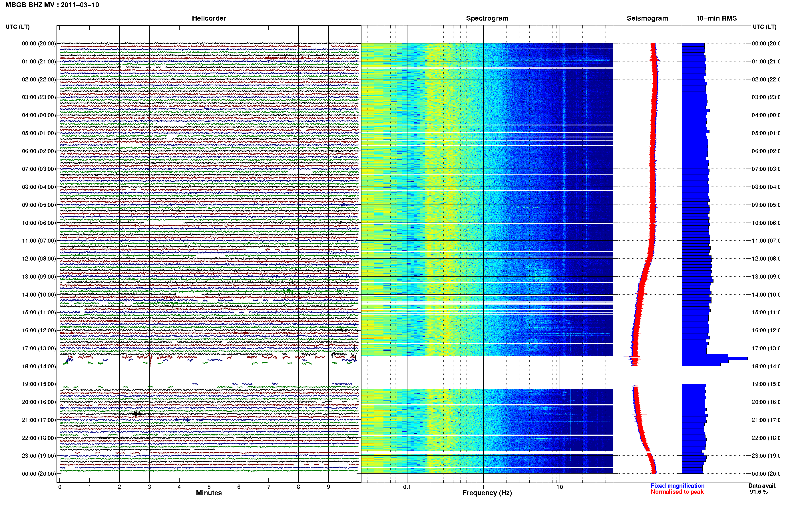Click left axis label '21:00 (17:00)'

[x=39, y=420]
